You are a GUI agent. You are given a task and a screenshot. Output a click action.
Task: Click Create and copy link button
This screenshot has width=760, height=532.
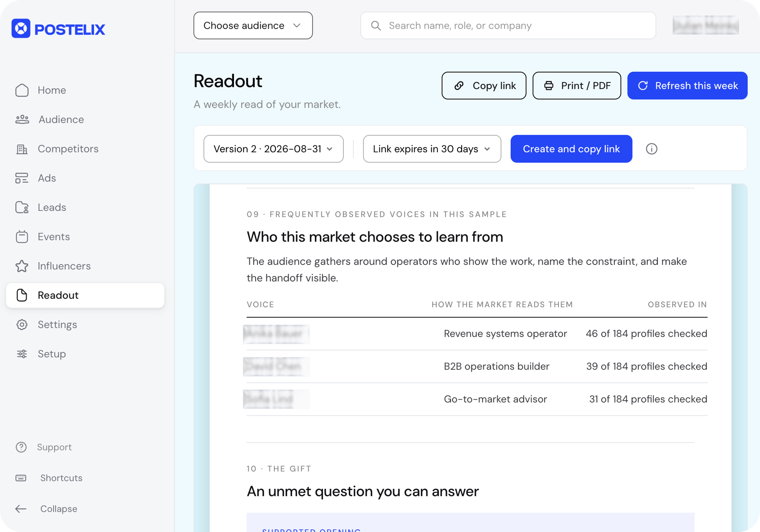571,149
